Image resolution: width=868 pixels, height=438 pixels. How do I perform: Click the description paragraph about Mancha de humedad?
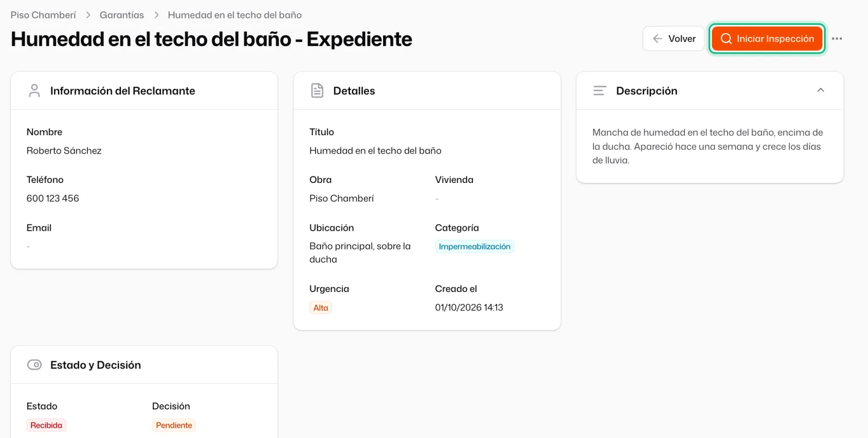pyautogui.click(x=708, y=147)
